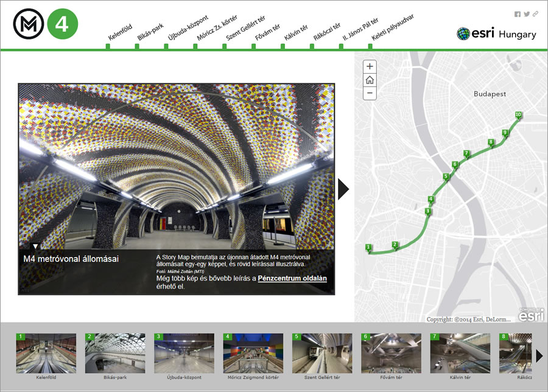This screenshot has height=392, width=548.
Task: Zoom in on the Budapest map
Action: 369,65
